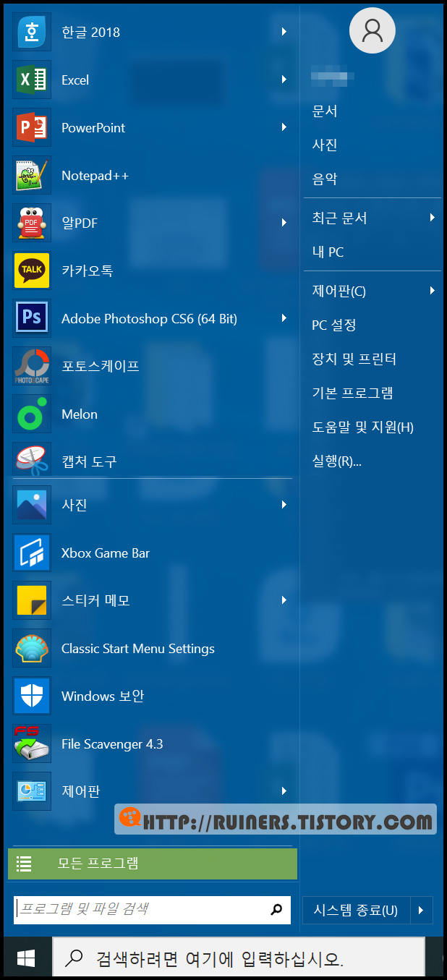Click the Melon label text
447x980 pixels.
point(80,414)
